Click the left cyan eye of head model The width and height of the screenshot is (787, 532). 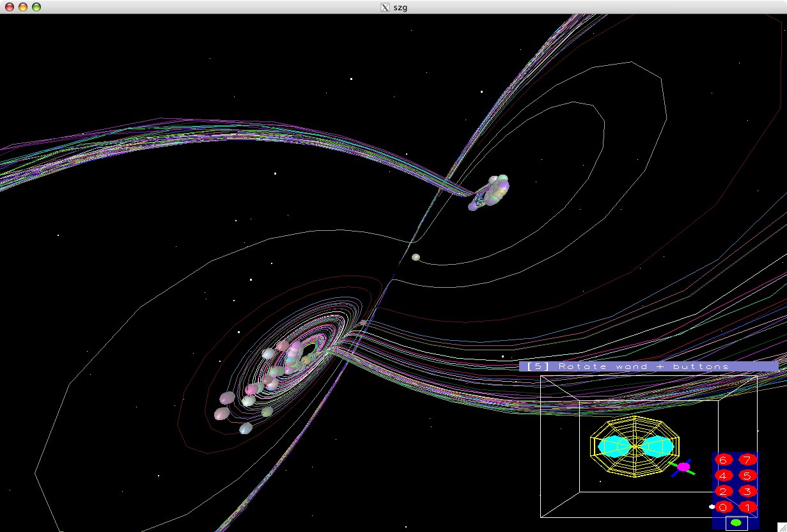(x=614, y=446)
